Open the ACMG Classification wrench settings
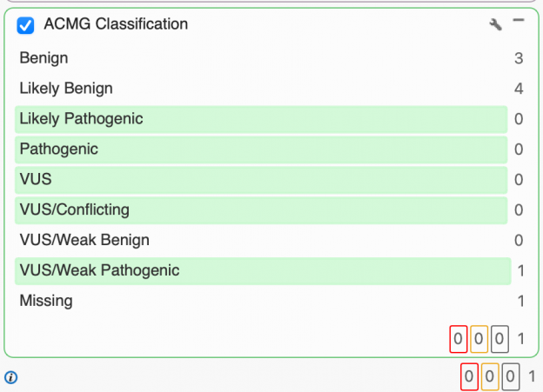 tap(496, 25)
